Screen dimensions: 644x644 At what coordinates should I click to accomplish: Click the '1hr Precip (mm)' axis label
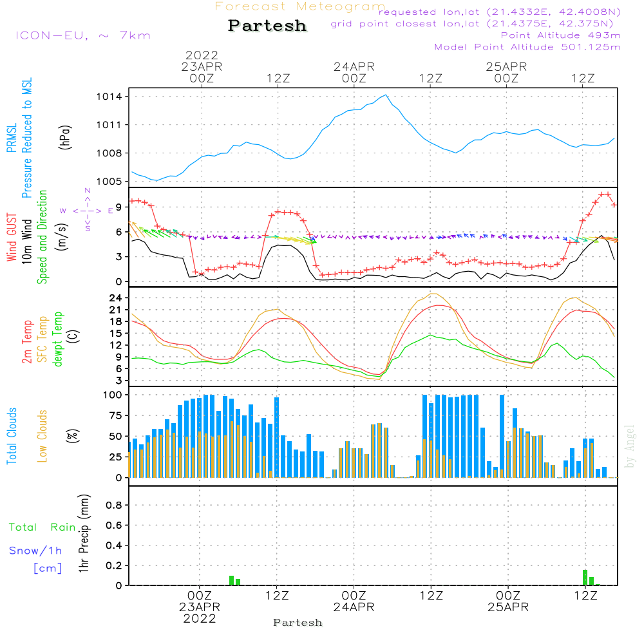pyautogui.click(x=84, y=533)
